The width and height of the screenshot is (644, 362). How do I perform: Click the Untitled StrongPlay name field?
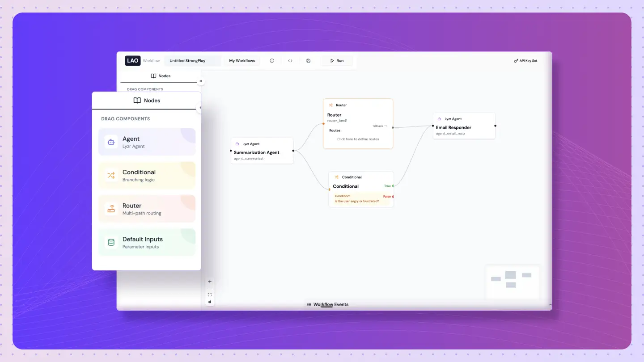192,61
